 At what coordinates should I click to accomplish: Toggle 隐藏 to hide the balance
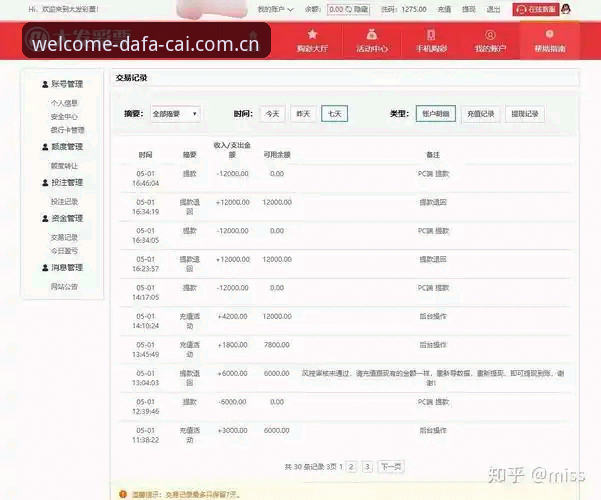tap(361, 9)
